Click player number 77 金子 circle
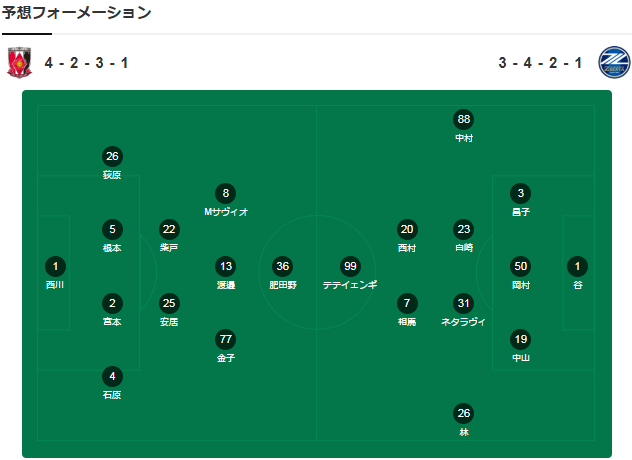Viewport: 632px width, 460px height. click(226, 339)
